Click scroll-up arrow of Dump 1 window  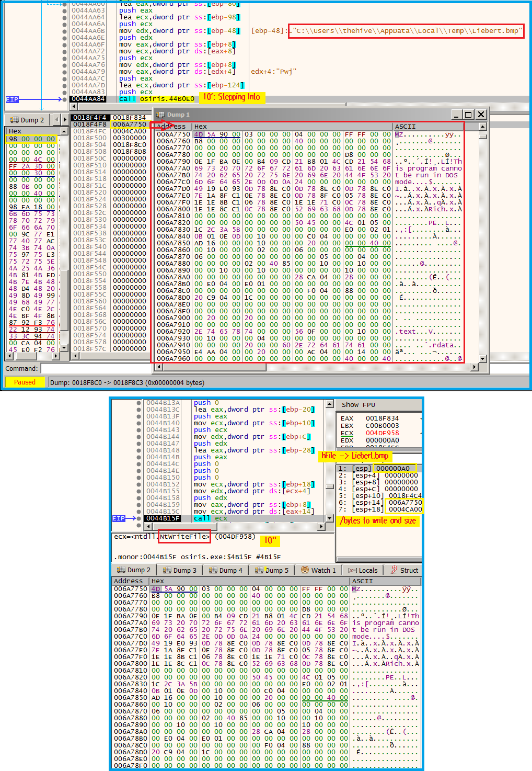pyautogui.click(x=482, y=127)
